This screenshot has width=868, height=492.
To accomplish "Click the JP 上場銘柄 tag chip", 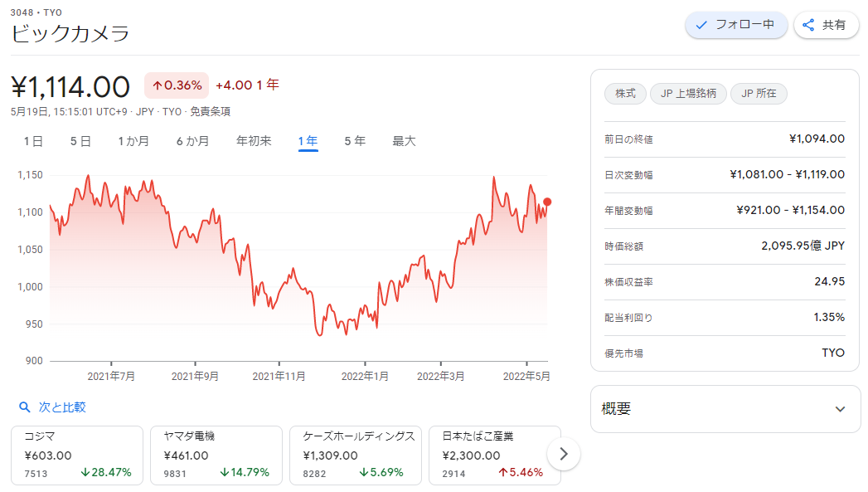I will pos(688,94).
